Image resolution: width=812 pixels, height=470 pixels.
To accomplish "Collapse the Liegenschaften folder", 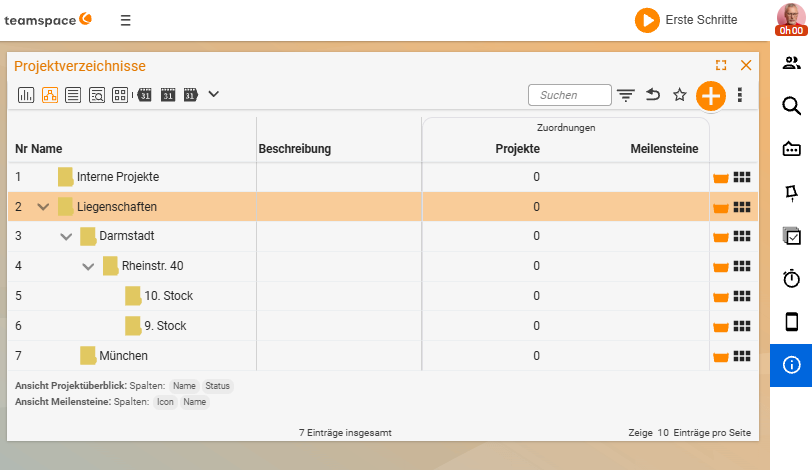I will 44,207.
